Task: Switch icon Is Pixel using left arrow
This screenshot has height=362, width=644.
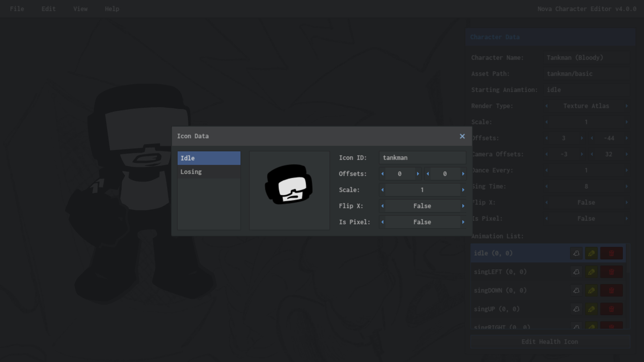Action: coord(382,222)
